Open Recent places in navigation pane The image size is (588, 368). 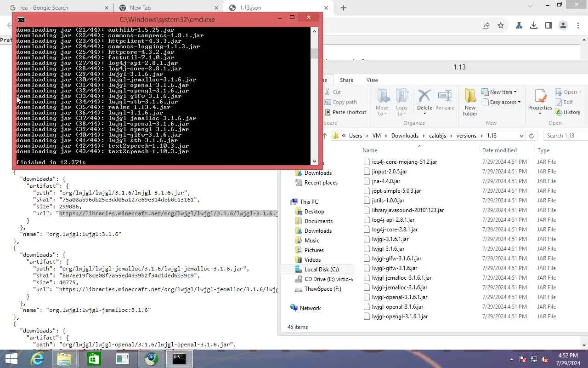click(x=321, y=183)
